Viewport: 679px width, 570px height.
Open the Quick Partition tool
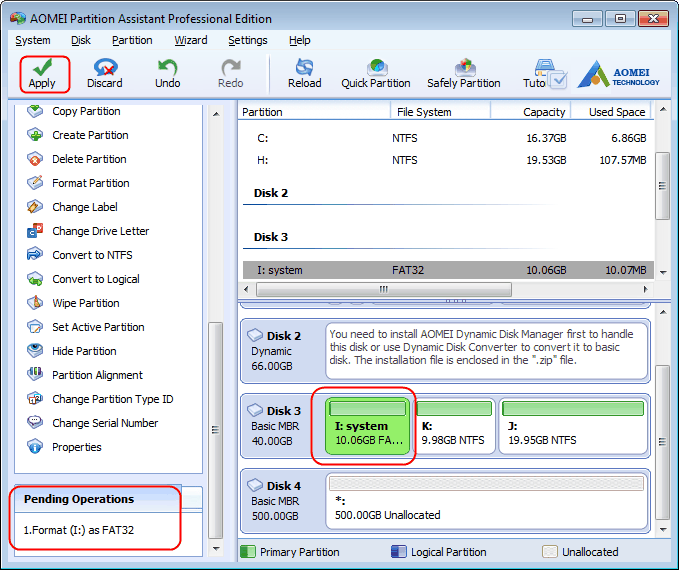(x=375, y=74)
